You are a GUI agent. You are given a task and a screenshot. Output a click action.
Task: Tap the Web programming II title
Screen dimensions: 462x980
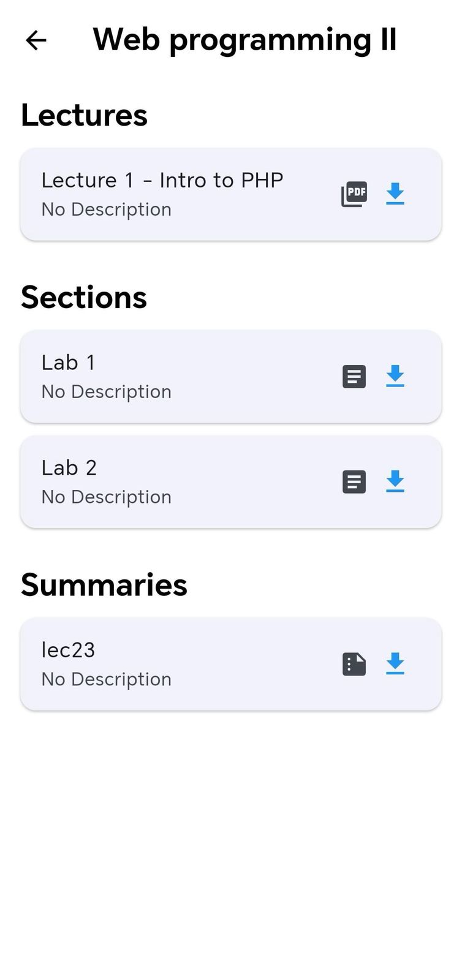[x=244, y=39]
